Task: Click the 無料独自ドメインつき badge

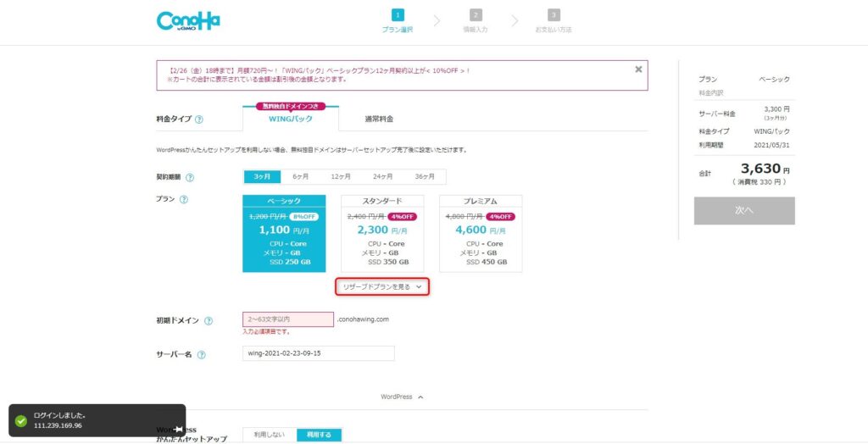Action: (291, 106)
